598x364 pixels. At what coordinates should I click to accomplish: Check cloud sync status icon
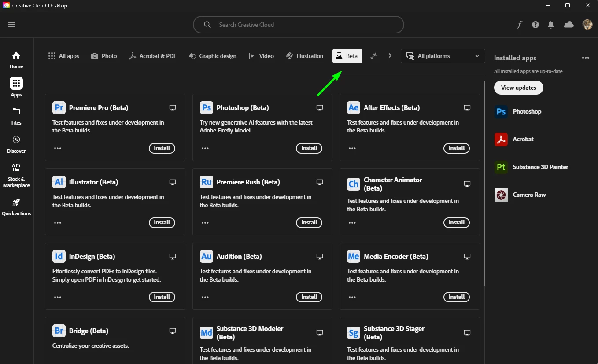[x=569, y=25]
